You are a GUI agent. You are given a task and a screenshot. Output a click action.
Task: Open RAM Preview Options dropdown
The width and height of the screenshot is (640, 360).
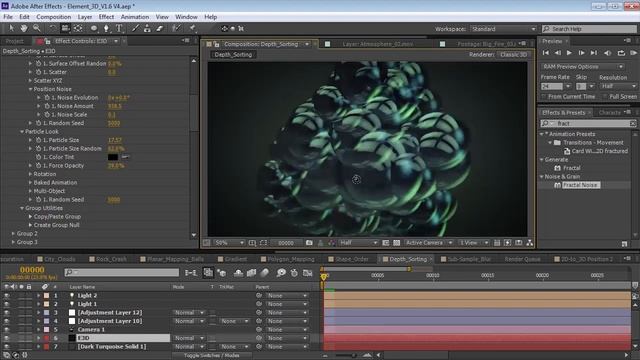tap(583, 67)
